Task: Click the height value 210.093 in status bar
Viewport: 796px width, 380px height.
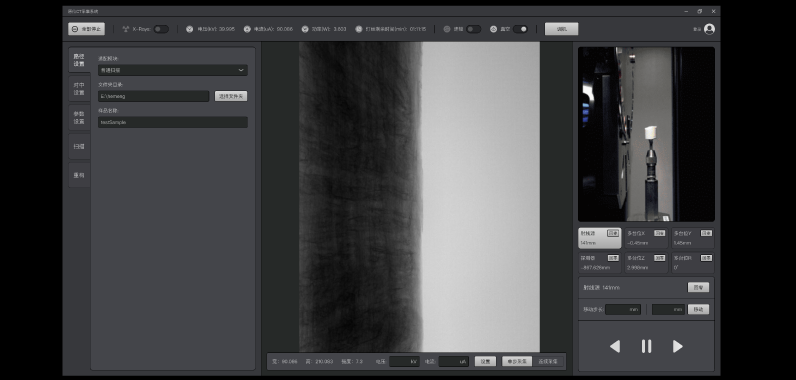Action: coord(323,362)
